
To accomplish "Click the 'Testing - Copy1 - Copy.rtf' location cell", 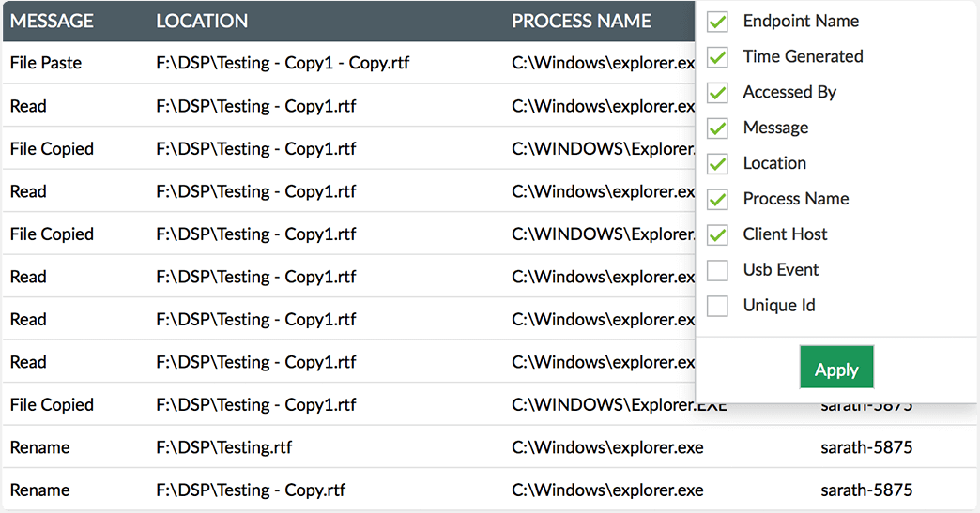I will (x=283, y=63).
